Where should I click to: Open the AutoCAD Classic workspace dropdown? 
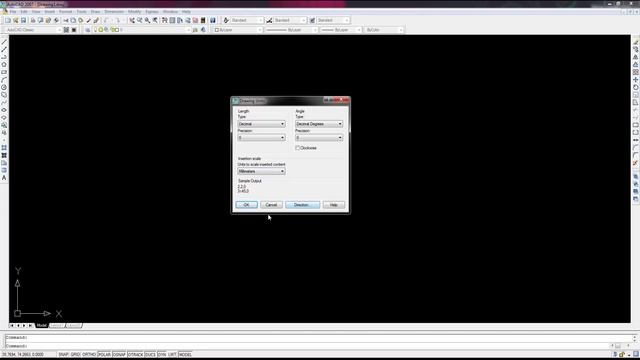[x=33, y=30]
